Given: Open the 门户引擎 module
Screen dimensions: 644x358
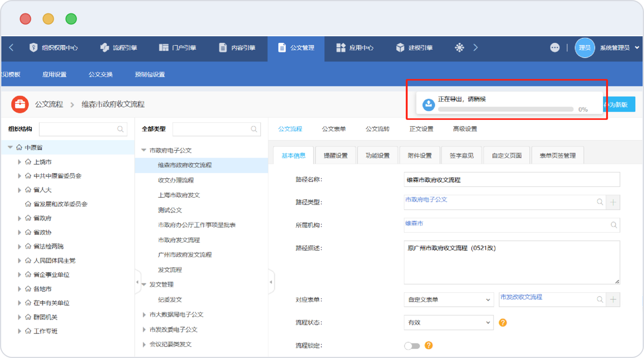Looking at the screenshot, I should point(178,47).
